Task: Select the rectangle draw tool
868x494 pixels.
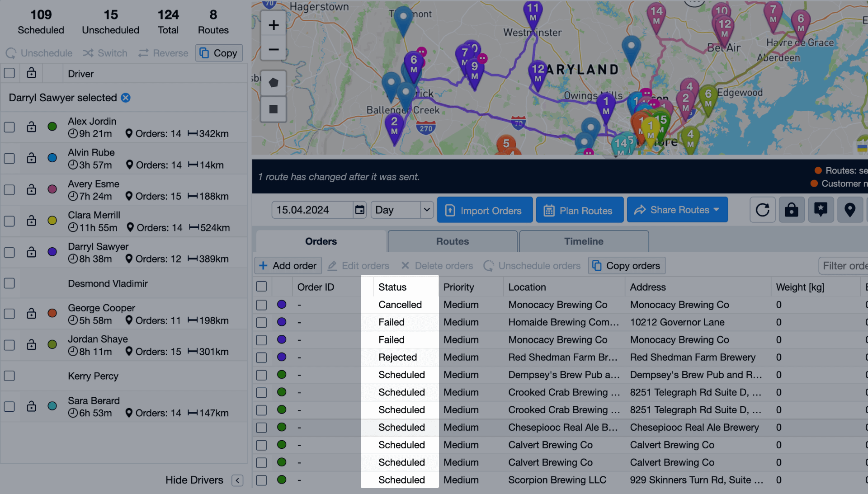Action: point(274,109)
